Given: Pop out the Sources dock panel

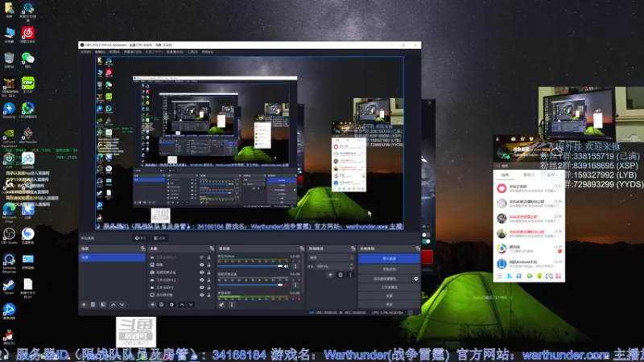Looking at the screenshot, I should click(212, 249).
